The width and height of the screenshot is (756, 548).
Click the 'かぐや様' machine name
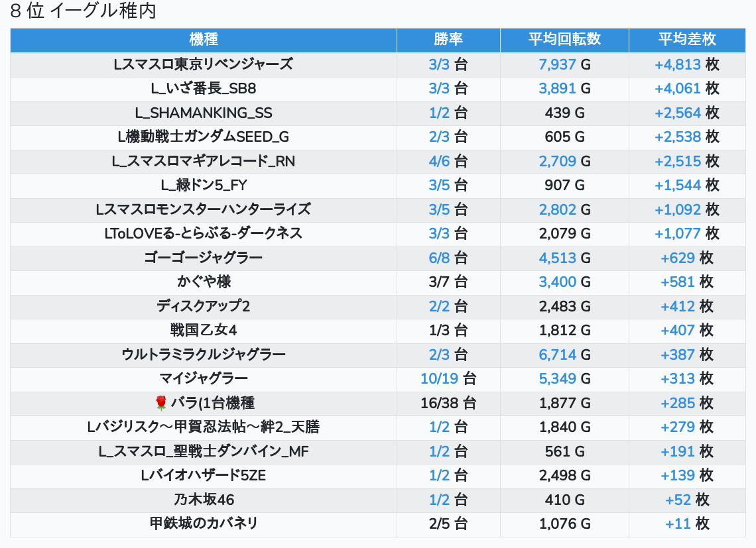click(x=204, y=282)
